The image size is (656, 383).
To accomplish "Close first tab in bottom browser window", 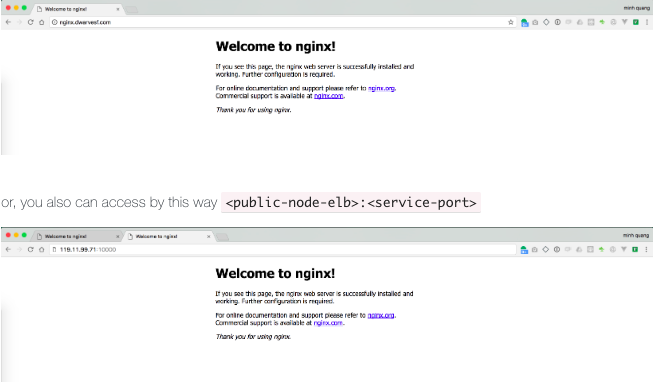I will pyautogui.click(x=118, y=236).
